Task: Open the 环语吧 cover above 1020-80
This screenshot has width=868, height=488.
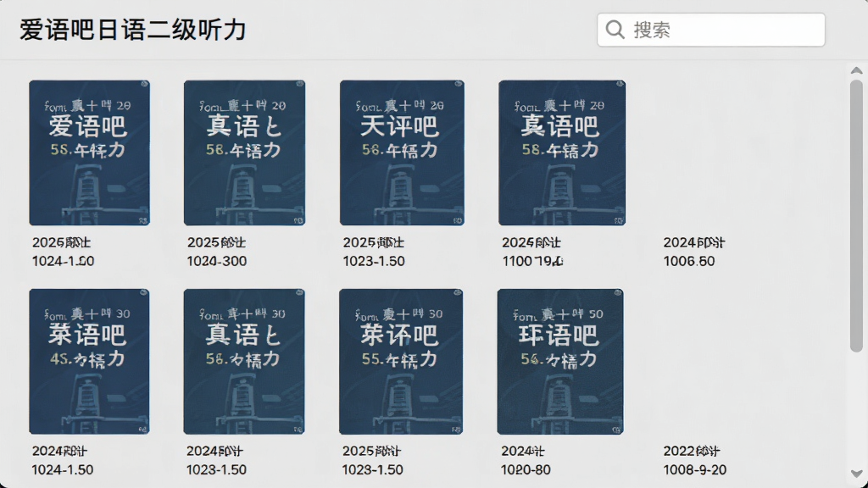Action: [560, 361]
